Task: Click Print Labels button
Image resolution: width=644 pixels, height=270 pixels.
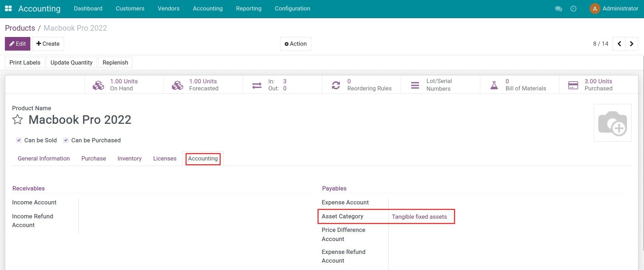Action: pyautogui.click(x=25, y=63)
